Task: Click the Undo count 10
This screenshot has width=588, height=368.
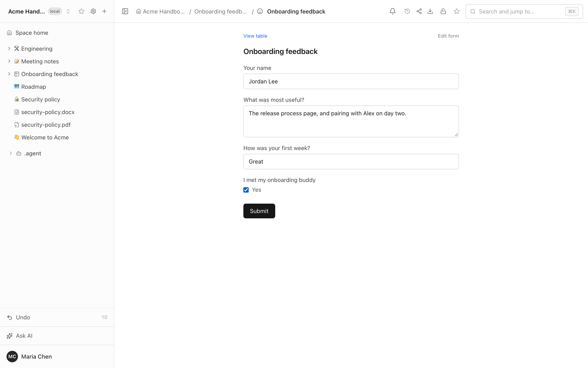Action: tap(105, 317)
